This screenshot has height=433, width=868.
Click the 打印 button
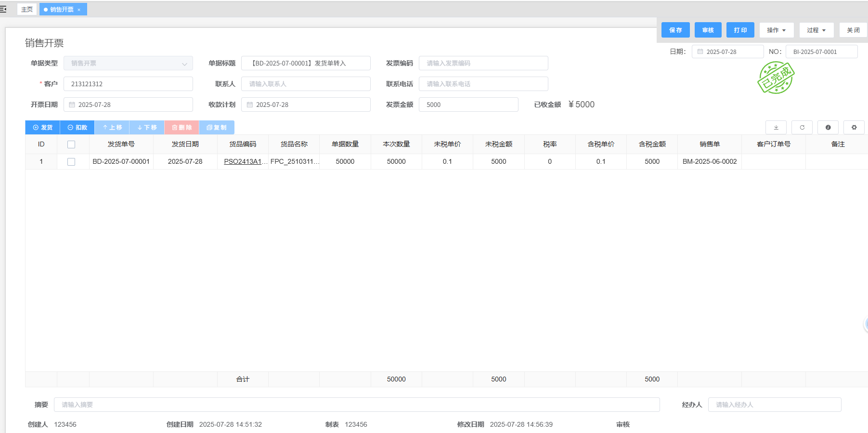740,30
